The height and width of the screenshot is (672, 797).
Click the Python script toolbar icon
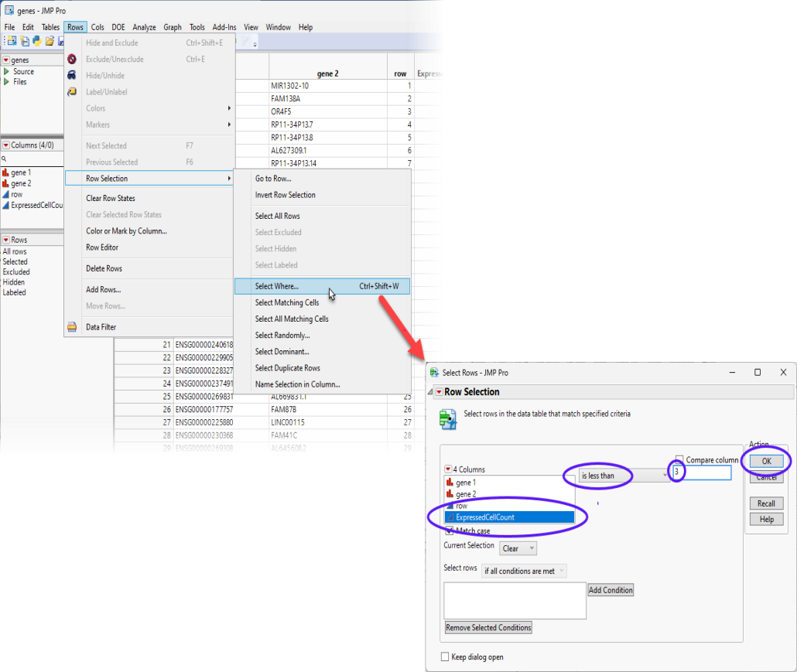[x=37, y=41]
